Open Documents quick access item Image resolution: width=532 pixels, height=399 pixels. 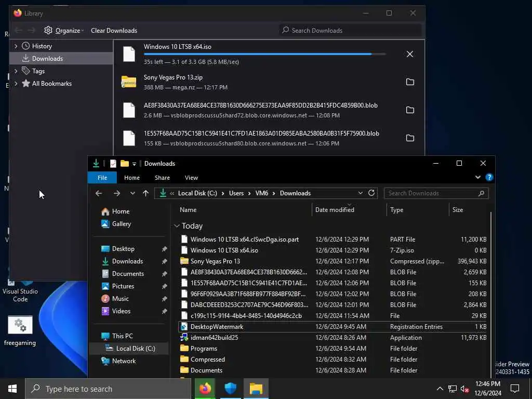click(x=123, y=274)
